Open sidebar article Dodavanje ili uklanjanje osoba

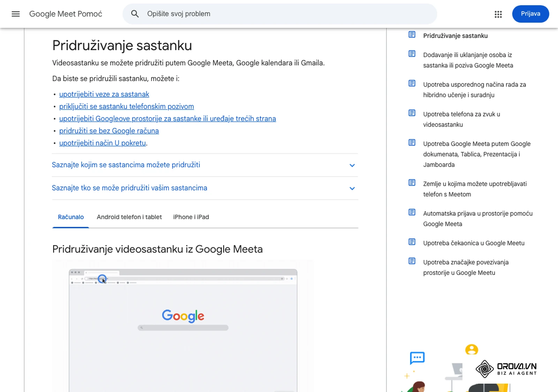(468, 60)
